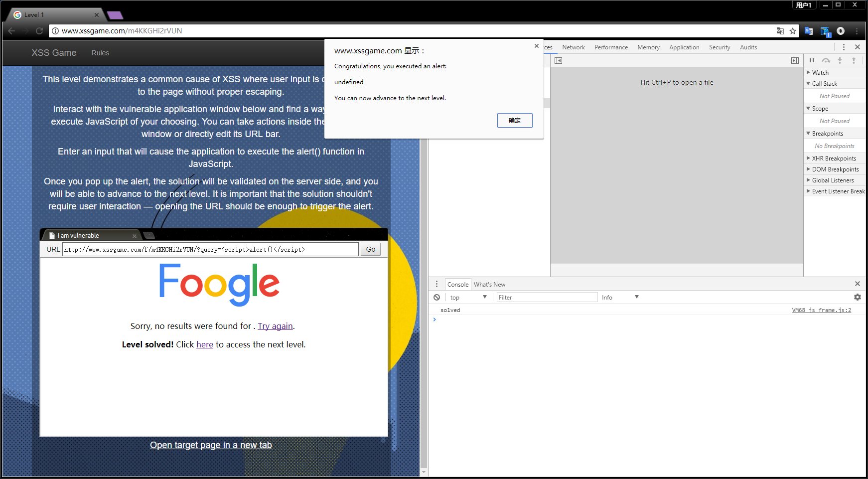Expand the XHR Breakpoints section
868x479 pixels.
click(x=834, y=159)
